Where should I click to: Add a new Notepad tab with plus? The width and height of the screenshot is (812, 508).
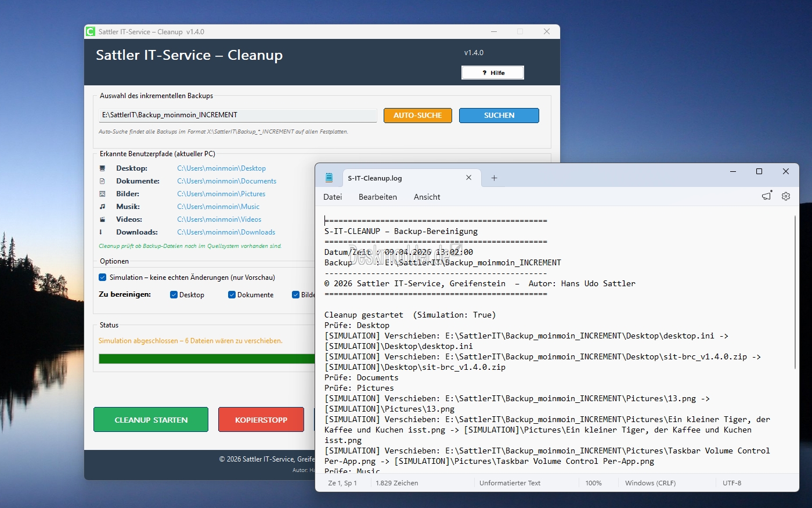click(494, 178)
